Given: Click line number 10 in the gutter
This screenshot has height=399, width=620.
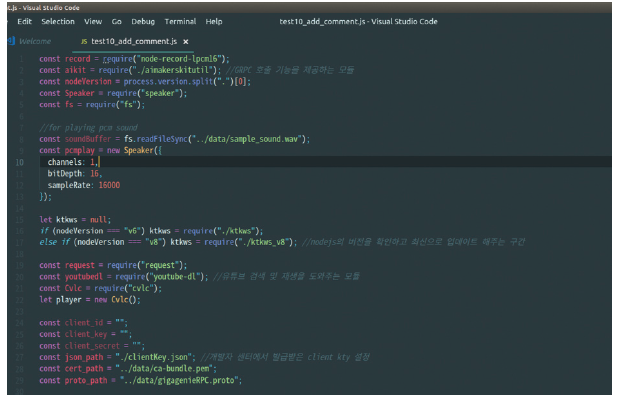Looking at the screenshot, I should pyautogui.click(x=19, y=162).
